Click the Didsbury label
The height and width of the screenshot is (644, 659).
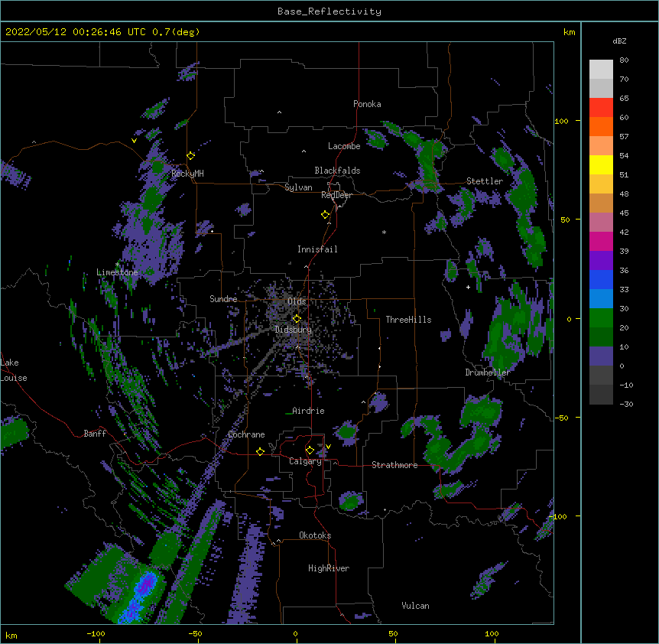pyautogui.click(x=294, y=330)
